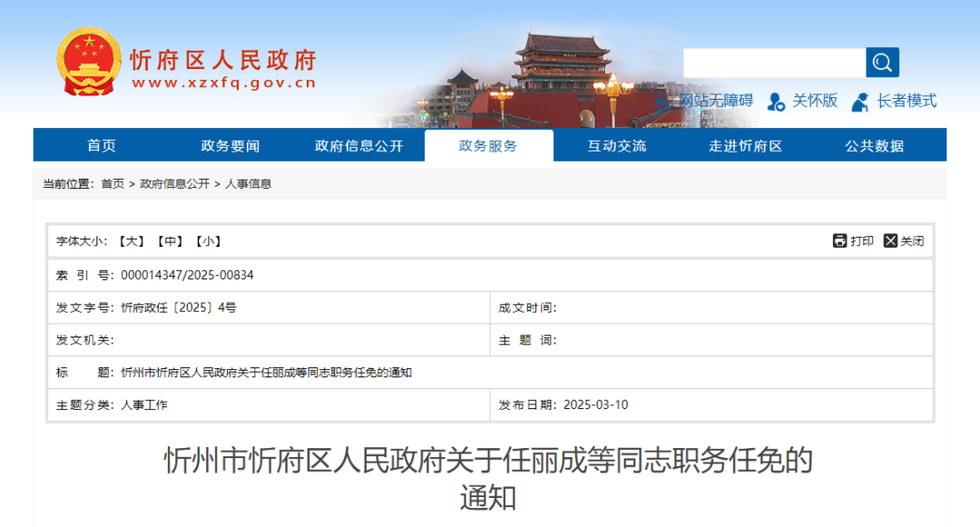Click the person-with-heart icon beside 关怀版
The image size is (980, 527).
point(774,101)
